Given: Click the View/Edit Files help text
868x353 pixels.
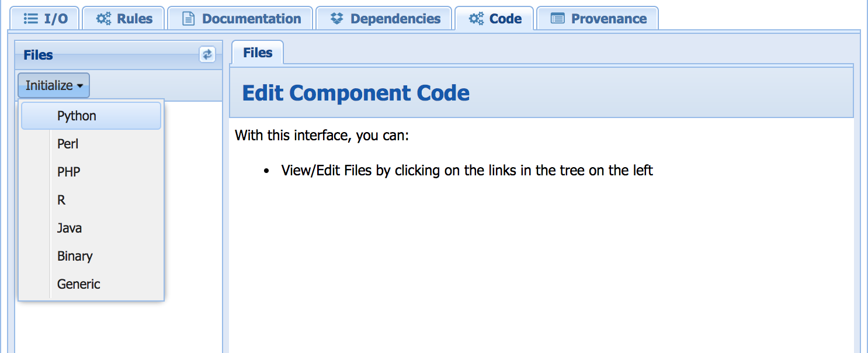Looking at the screenshot, I should pos(467,171).
